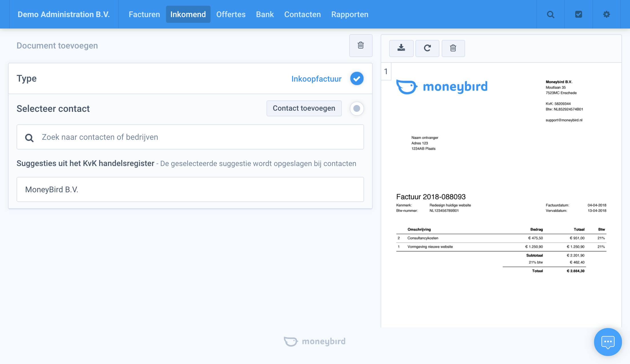630x364 pixels.
Task: Open the Rapporten menu item
Action: [x=350, y=14]
